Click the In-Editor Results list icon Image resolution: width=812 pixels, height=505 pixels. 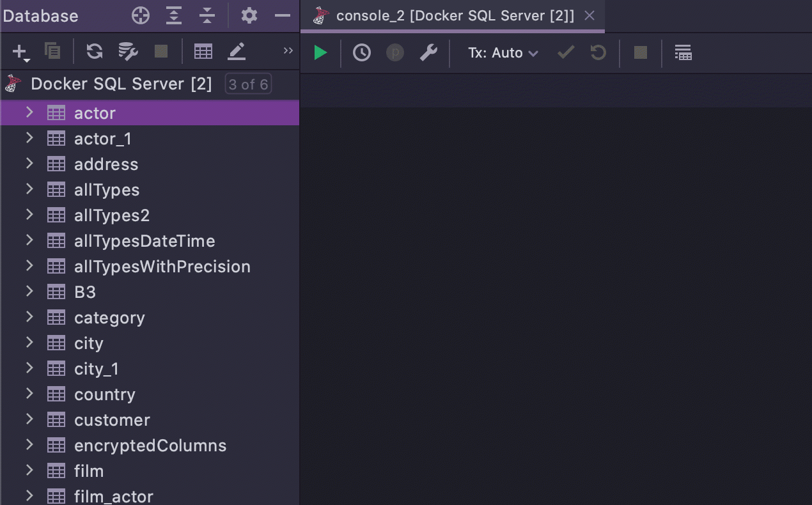683,53
